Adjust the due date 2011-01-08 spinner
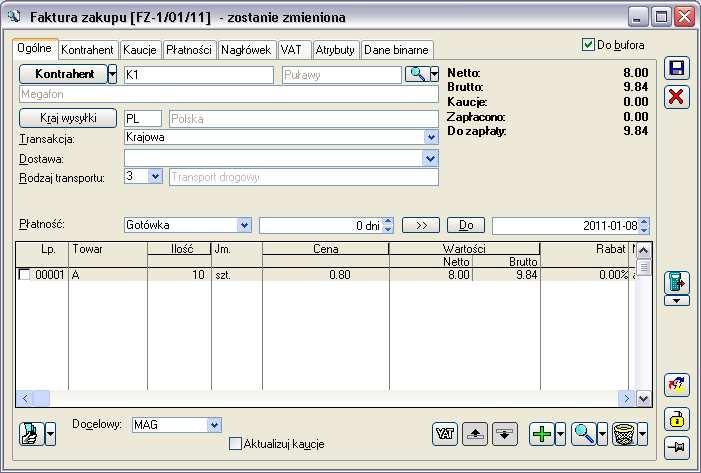 pyautogui.click(x=643, y=225)
